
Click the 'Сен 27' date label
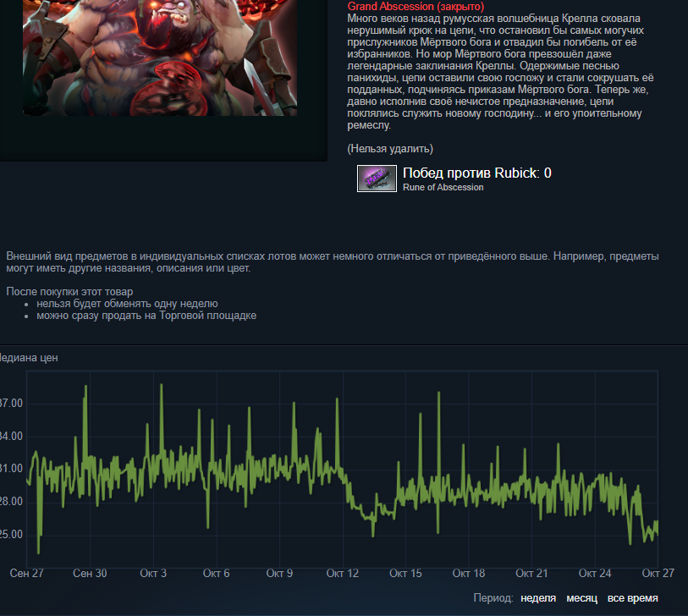[x=27, y=574]
